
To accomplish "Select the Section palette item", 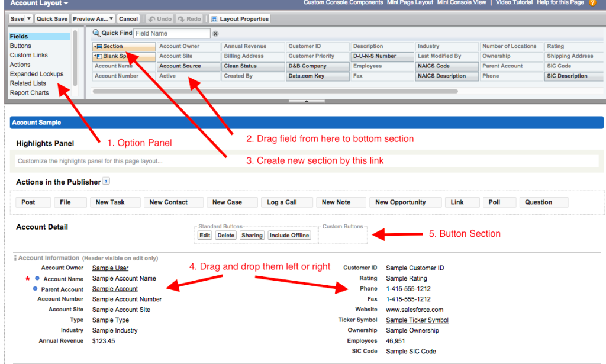I will click(x=124, y=46).
